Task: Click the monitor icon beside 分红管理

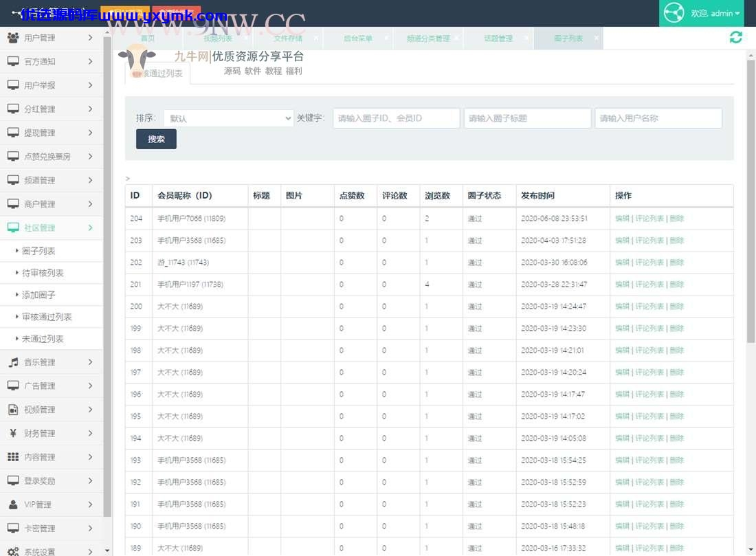Action: click(x=13, y=109)
